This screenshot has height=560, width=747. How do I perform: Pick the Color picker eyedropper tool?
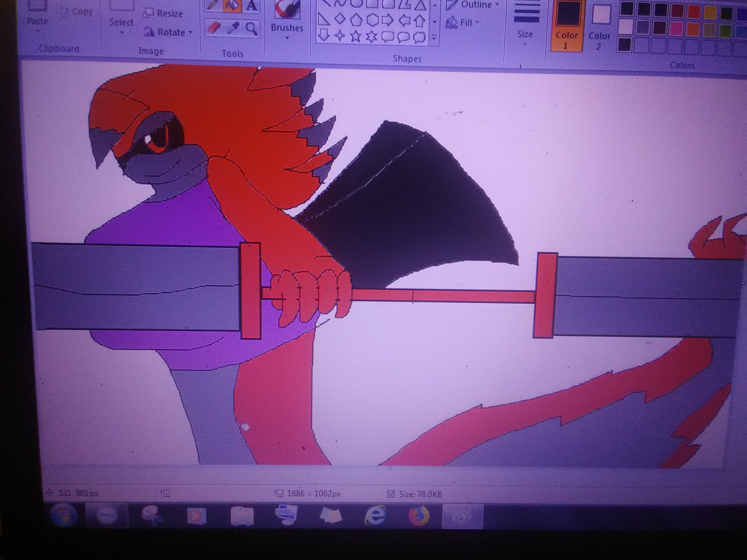pos(233,28)
